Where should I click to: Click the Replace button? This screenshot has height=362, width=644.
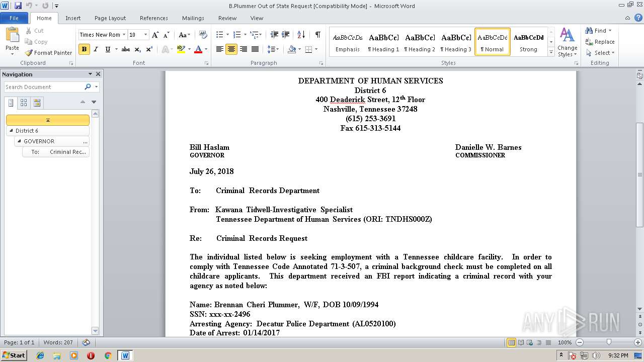[x=600, y=42]
